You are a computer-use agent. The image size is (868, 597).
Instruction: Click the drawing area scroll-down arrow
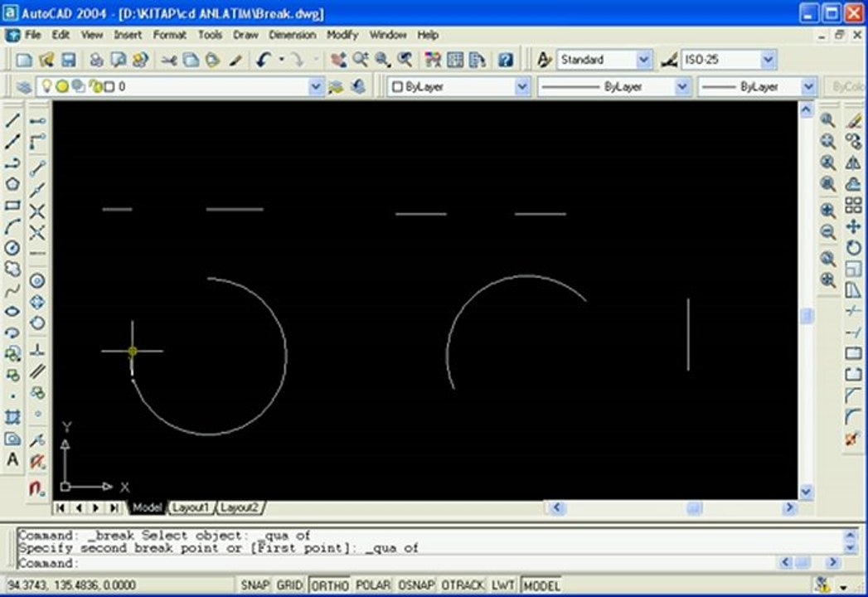(x=806, y=492)
